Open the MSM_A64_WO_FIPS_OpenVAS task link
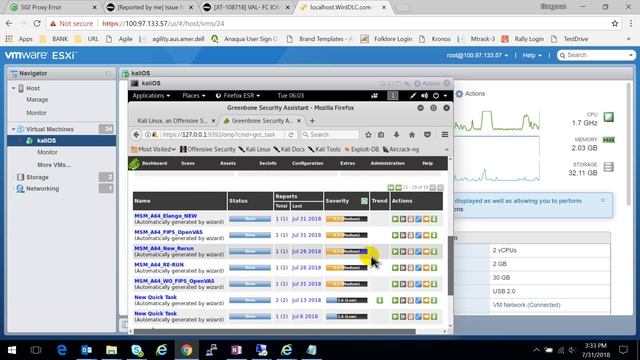640x360 pixels. 174,281
